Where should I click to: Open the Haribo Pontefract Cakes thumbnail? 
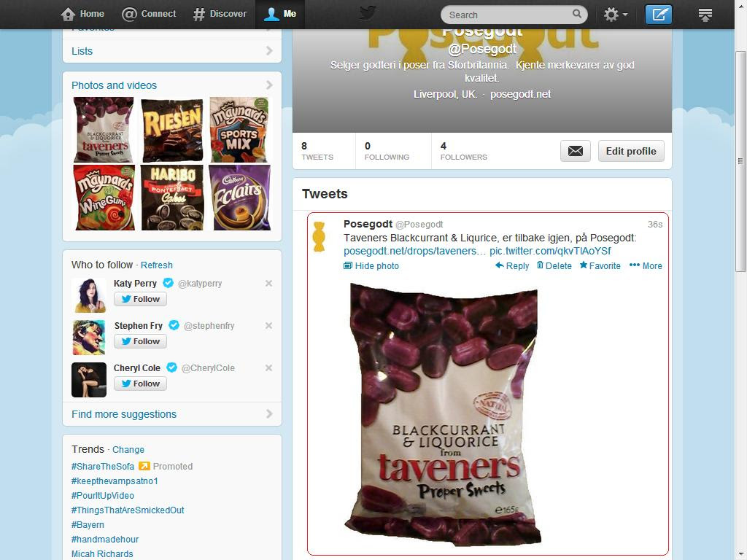click(x=172, y=198)
